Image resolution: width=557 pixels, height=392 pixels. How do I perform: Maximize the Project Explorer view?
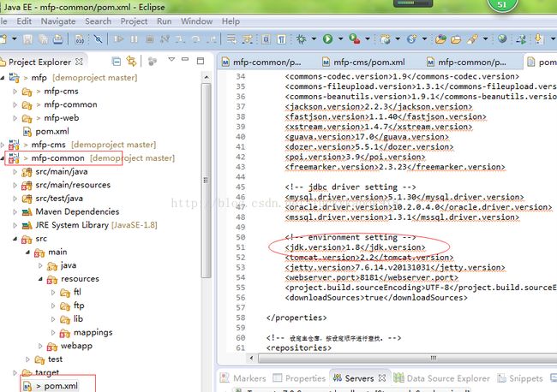(x=201, y=61)
